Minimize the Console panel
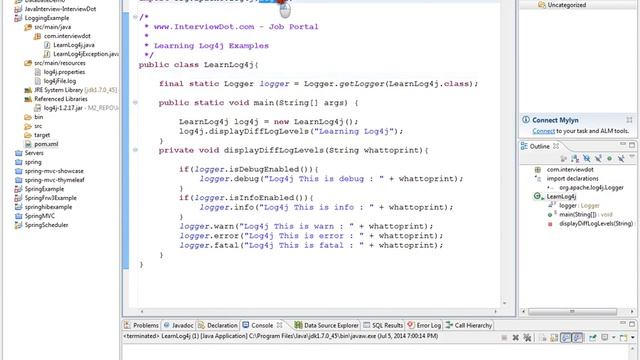The width and height of the screenshot is (640, 360). tap(623, 323)
